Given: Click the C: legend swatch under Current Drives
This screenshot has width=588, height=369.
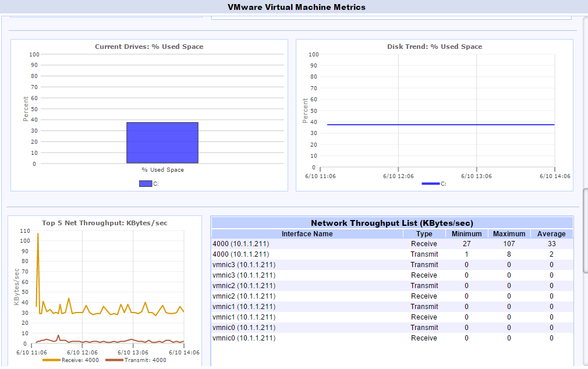Looking at the screenshot, I should [146, 184].
